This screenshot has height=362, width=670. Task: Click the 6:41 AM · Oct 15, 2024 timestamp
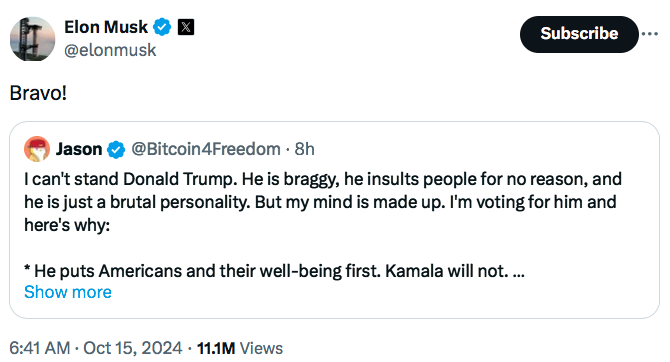point(96,348)
